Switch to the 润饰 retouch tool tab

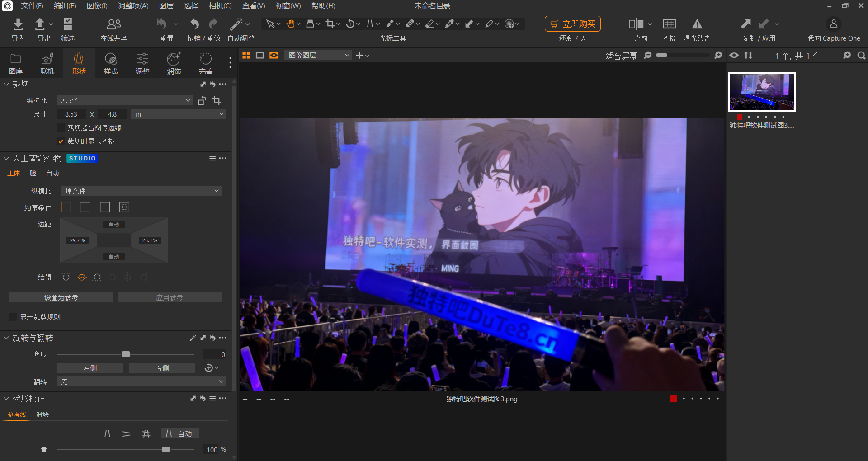click(x=174, y=63)
